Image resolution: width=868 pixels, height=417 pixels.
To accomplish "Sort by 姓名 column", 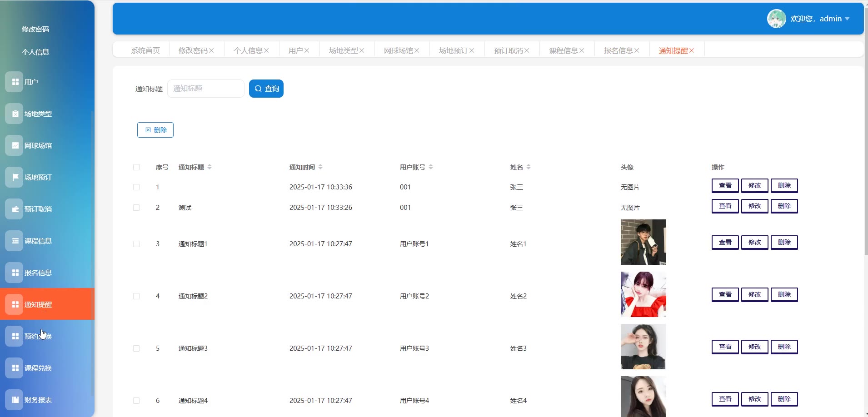I will pyautogui.click(x=529, y=167).
